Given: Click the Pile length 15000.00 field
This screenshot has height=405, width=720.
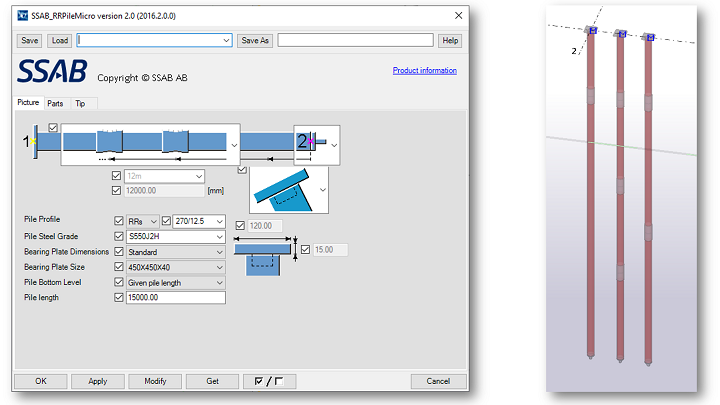Looking at the screenshot, I should [176, 298].
